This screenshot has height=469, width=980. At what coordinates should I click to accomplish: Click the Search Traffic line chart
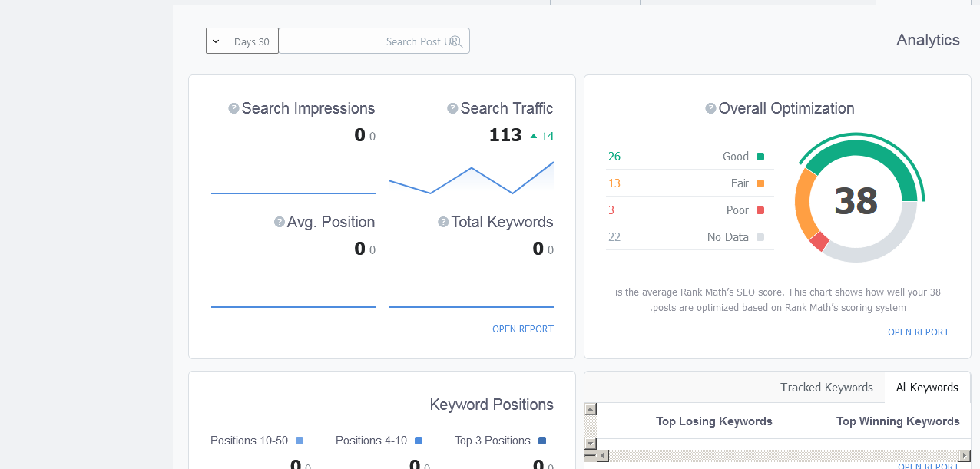click(x=472, y=178)
